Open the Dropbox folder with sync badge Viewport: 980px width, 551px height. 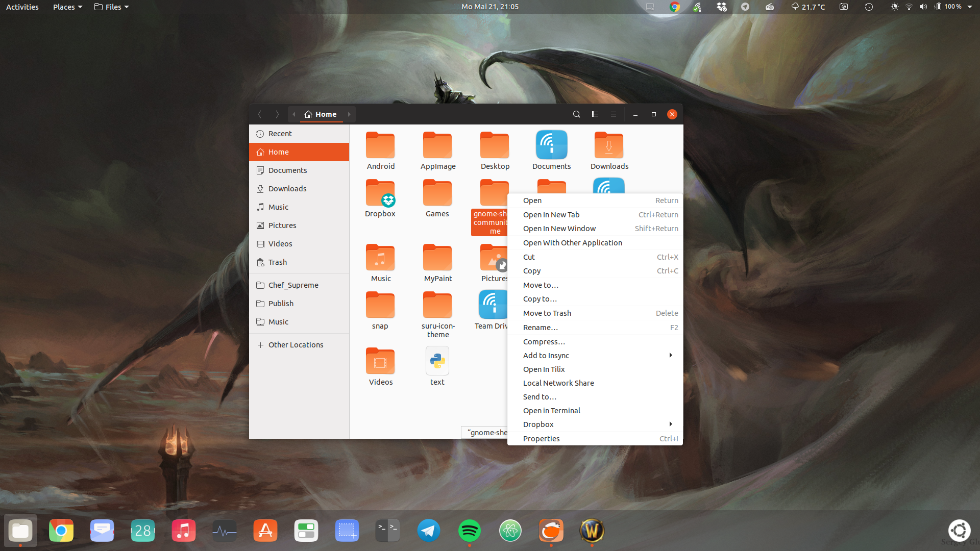pos(380,194)
